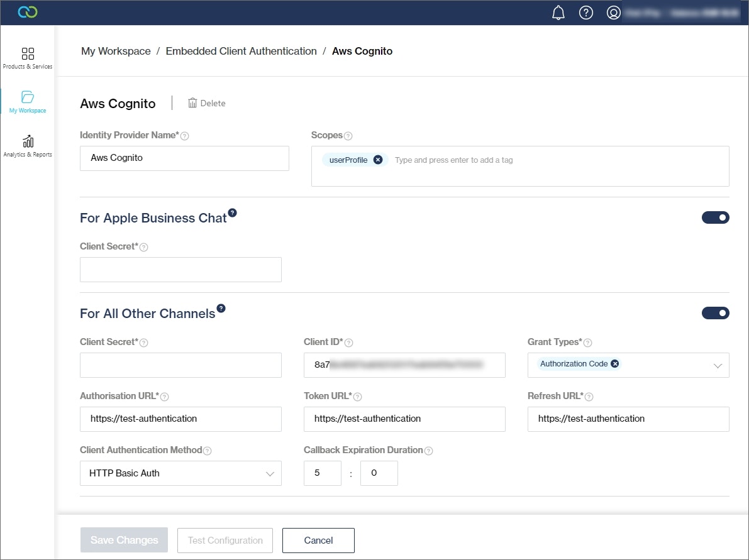Edit the Identity Provider Name field

tap(184, 158)
